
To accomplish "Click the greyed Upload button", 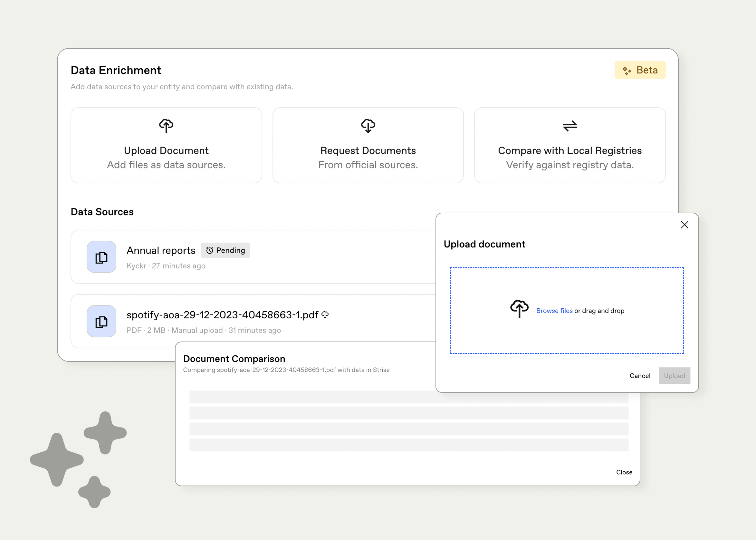I will click(674, 376).
